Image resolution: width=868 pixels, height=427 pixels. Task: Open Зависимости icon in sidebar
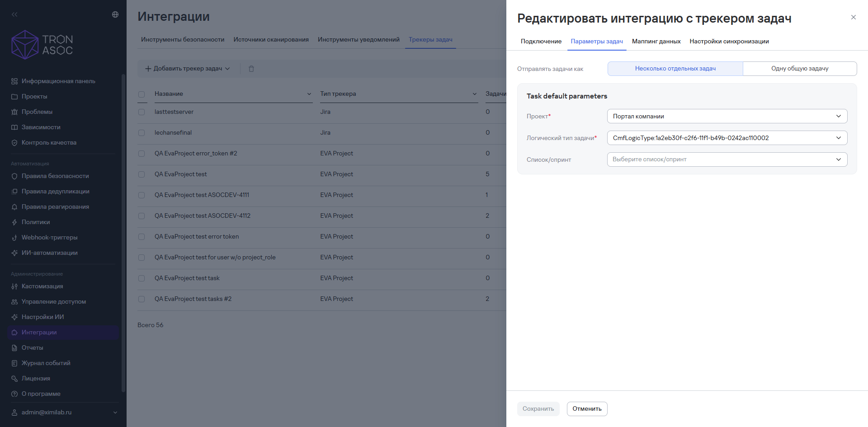click(14, 127)
